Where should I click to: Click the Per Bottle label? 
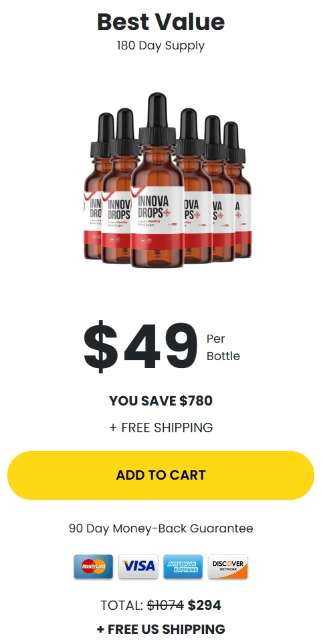click(223, 347)
